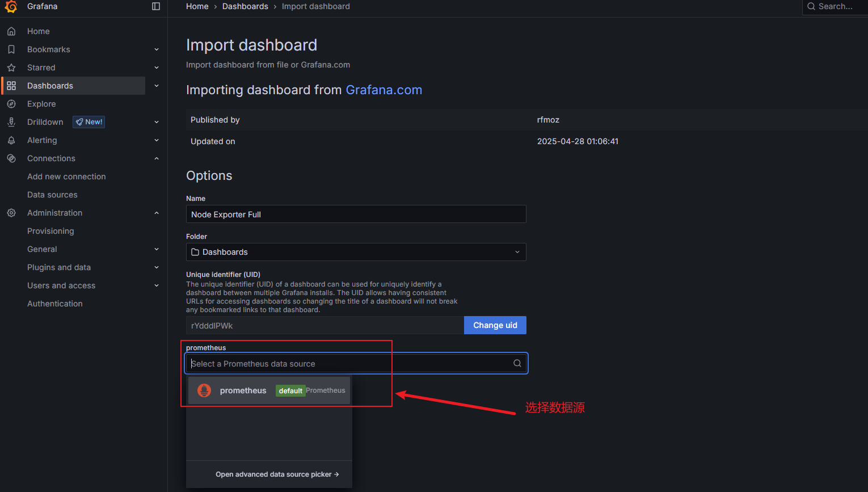The width and height of the screenshot is (868, 492).
Task: Toggle the sidebar dock panel icon
Action: [156, 6]
